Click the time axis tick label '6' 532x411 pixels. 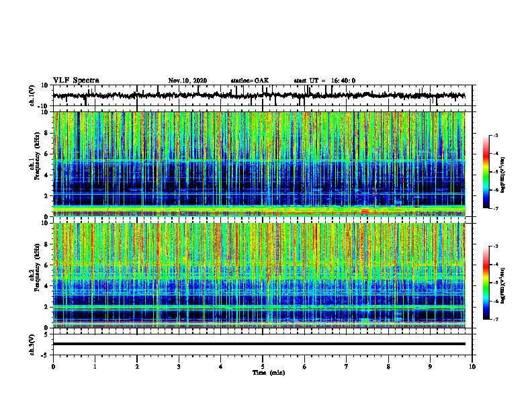tap(304, 367)
